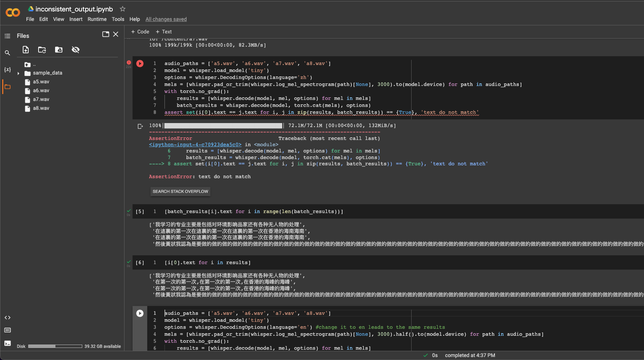This screenshot has width=644, height=360.
Task: Go up to the parent folder
Action: point(28,64)
